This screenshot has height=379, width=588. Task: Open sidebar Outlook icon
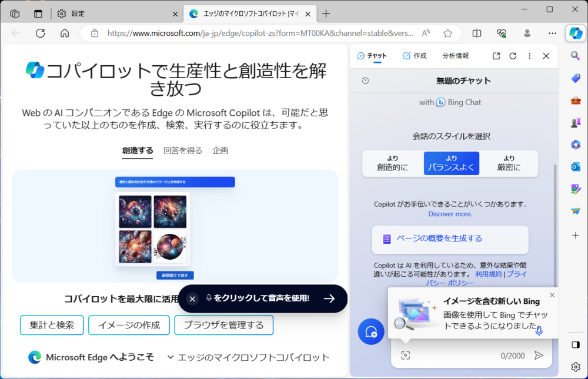[576, 167]
